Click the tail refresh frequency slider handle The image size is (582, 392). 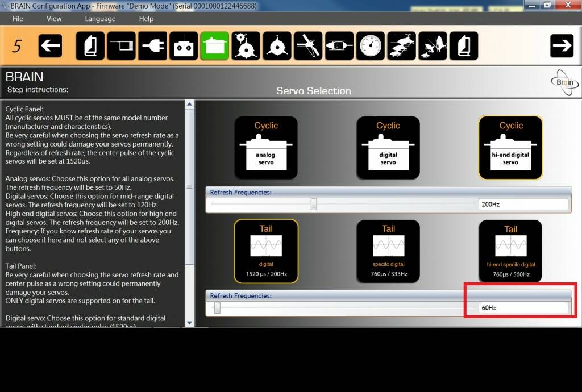(x=218, y=307)
